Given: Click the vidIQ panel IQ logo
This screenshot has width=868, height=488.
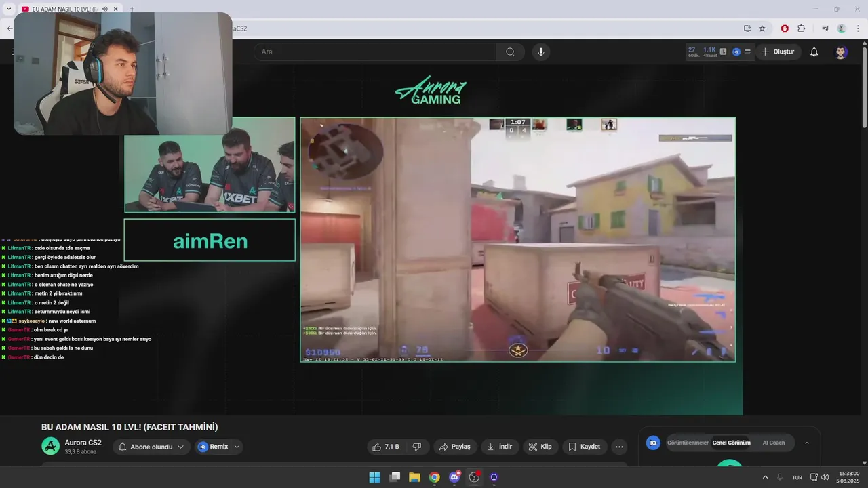Looking at the screenshot, I should (x=653, y=443).
